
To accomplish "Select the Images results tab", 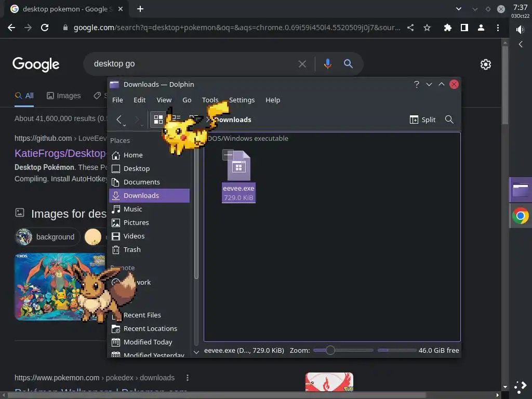I will (64, 96).
